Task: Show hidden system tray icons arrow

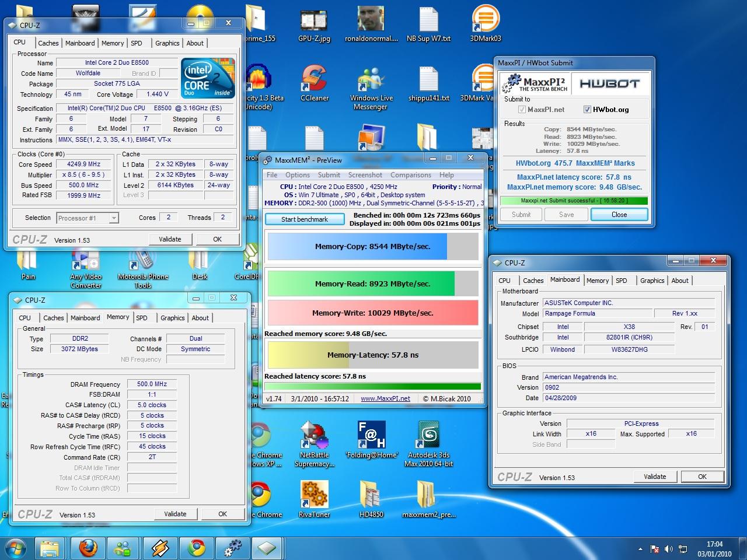Action: (641, 549)
